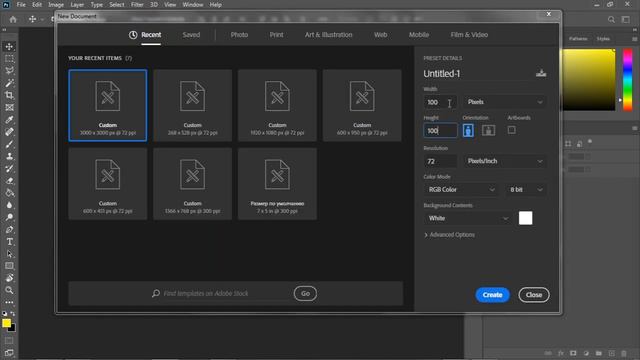Select the Type tool
640x360 pixels.
pyautogui.click(x=9, y=242)
